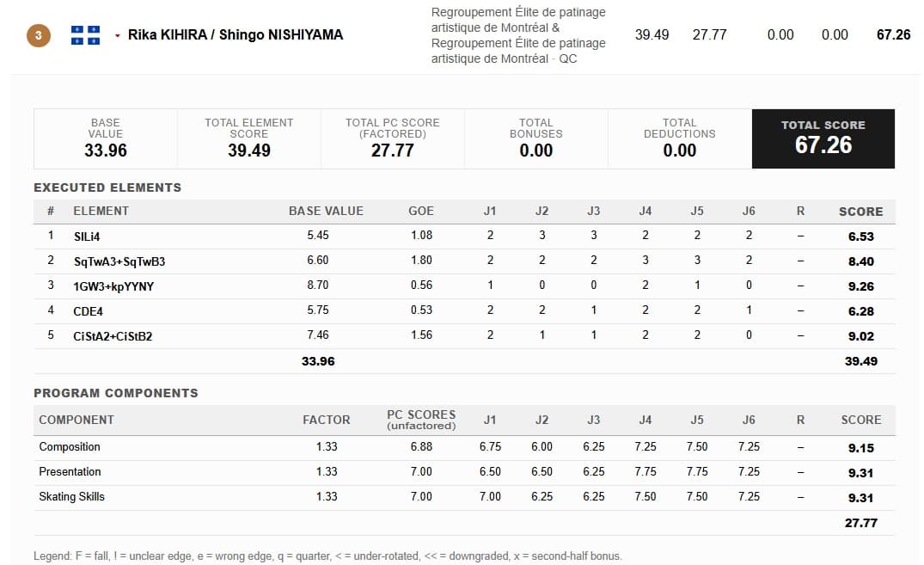
Task: Click the 1GW3+kpYYNY element name
Action: [x=113, y=286]
